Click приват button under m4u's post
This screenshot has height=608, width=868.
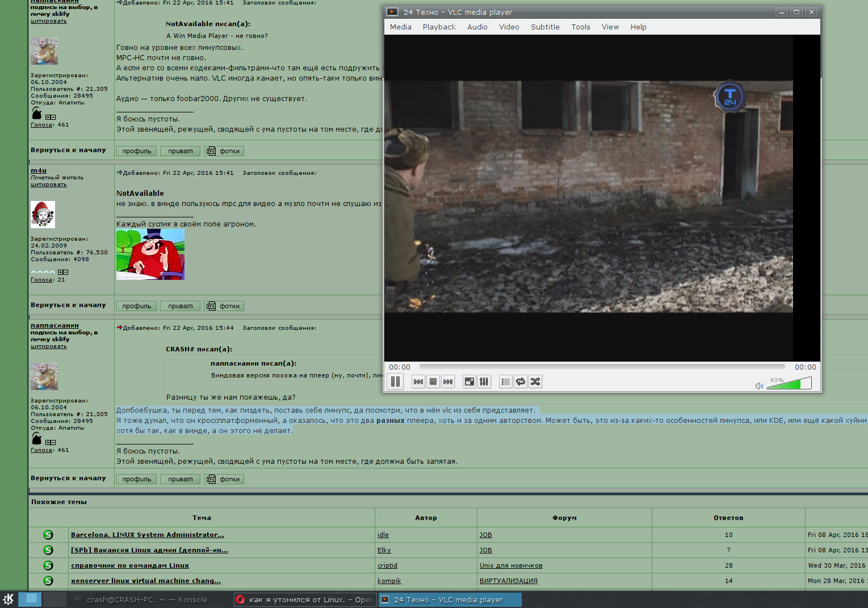pos(181,306)
